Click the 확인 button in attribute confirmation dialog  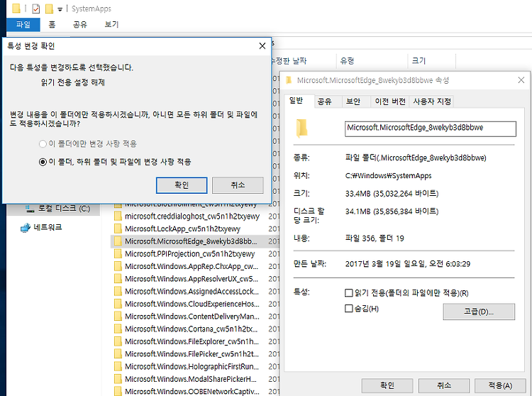point(182,185)
